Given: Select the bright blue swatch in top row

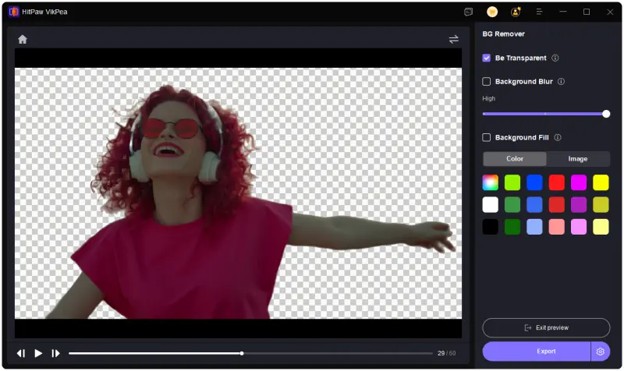Looking at the screenshot, I should pyautogui.click(x=534, y=183).
